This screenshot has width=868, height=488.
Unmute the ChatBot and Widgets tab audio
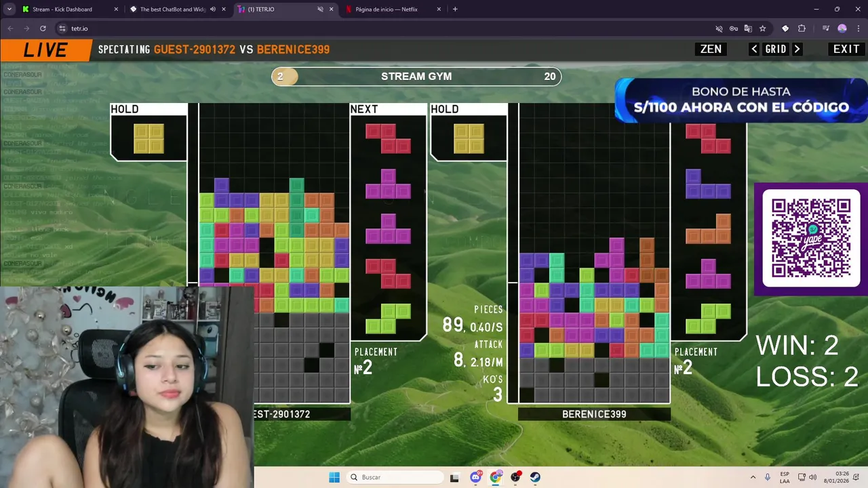[x=213, y=9]
